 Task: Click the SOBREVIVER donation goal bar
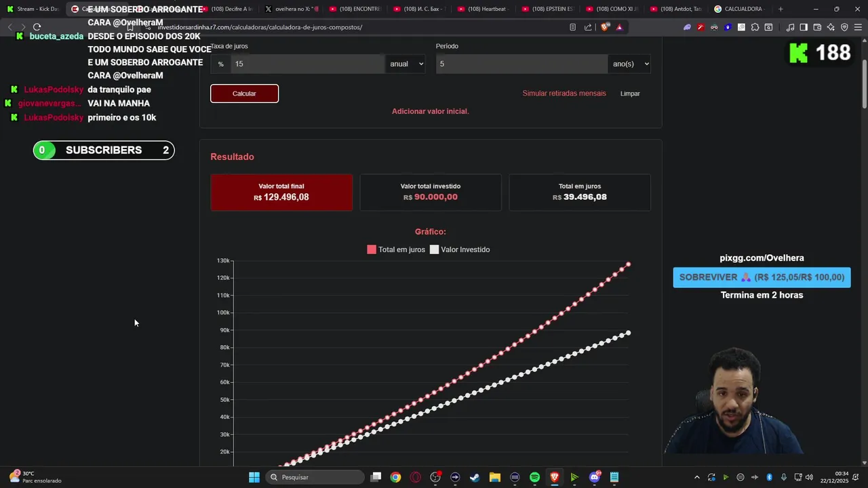[762, 277]
